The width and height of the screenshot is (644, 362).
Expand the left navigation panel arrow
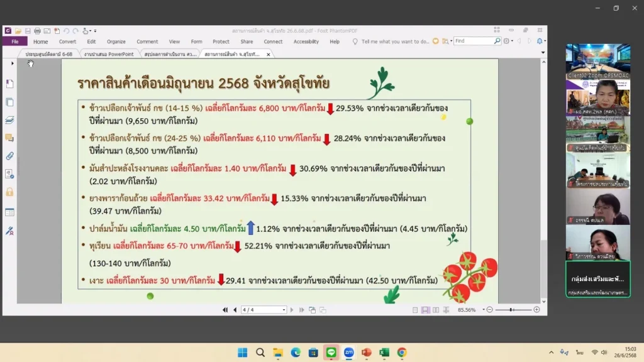point(13,63)
